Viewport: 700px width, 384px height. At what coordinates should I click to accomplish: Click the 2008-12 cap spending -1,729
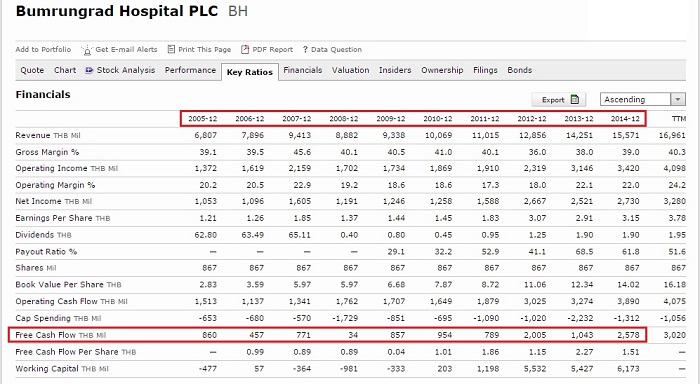click(345, 318)
